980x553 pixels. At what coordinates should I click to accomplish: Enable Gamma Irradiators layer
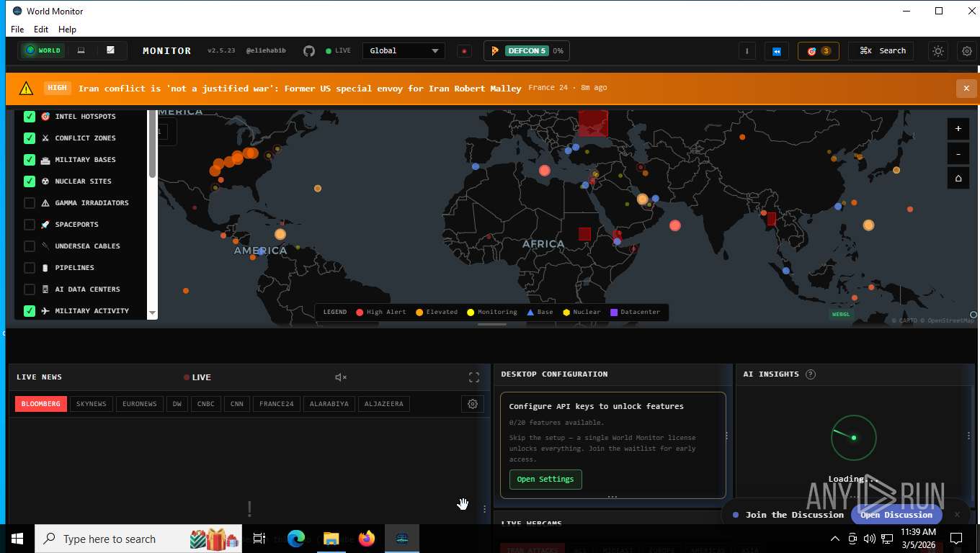(30, 202)
